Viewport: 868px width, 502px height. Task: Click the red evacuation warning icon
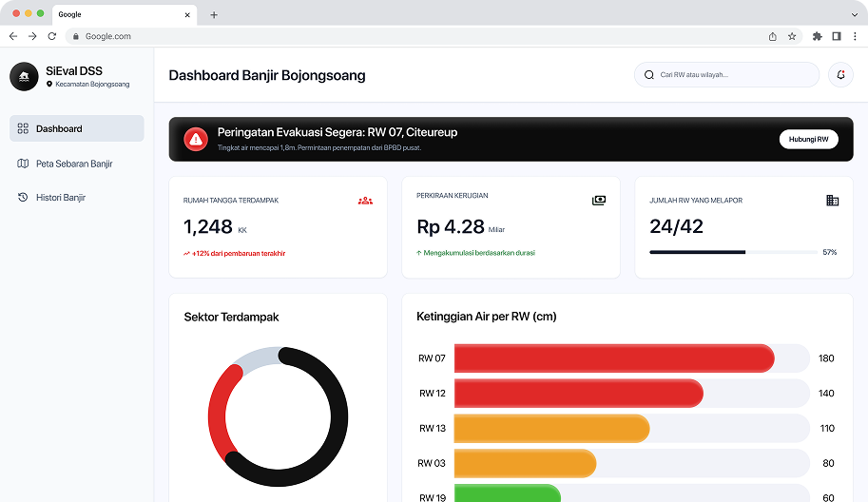(x=196, y=139)
